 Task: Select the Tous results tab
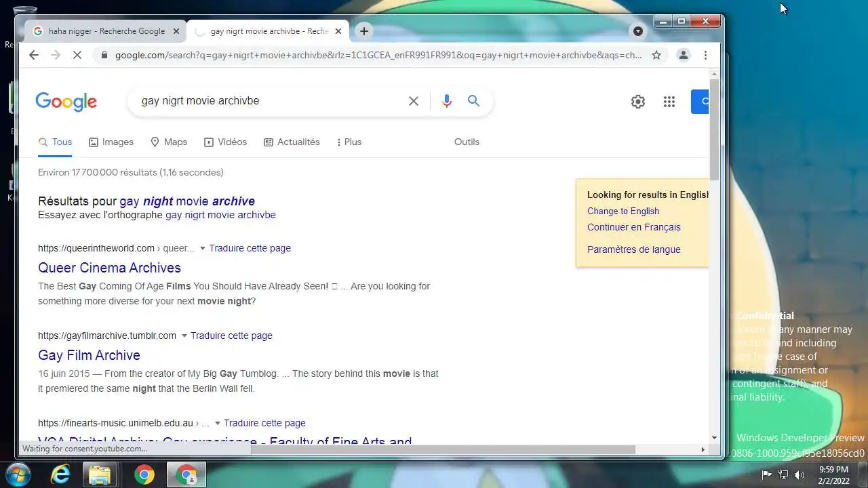(55, 142)
